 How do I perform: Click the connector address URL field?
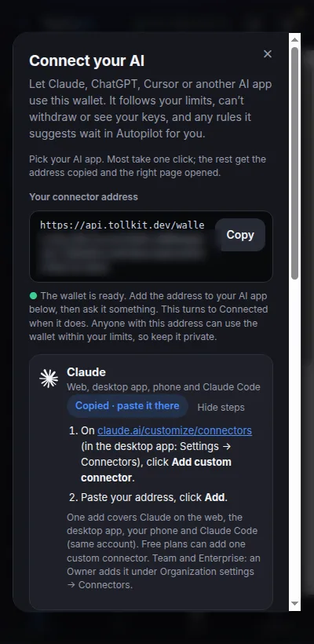(151, 247)
